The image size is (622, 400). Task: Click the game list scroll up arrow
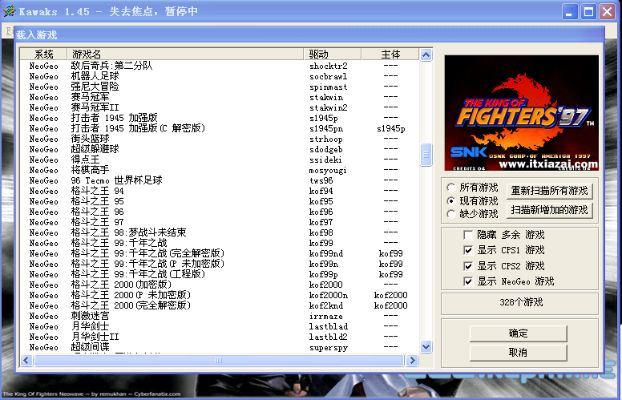click(x=426, y=55)
